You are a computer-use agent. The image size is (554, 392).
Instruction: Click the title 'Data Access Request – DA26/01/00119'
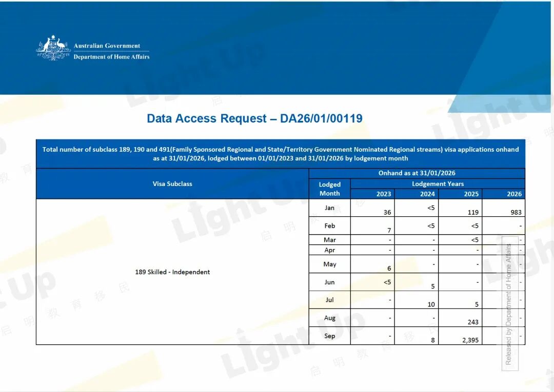(254, 118)
